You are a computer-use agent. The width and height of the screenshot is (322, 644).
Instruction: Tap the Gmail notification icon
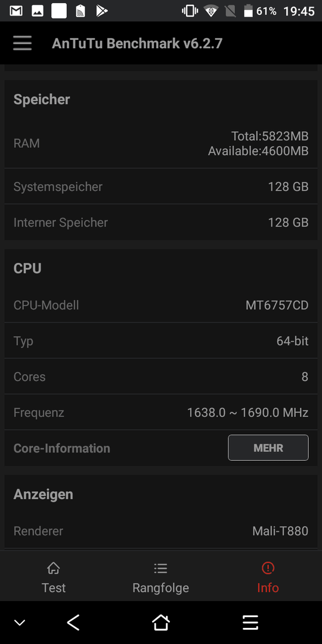click(16, 11)
